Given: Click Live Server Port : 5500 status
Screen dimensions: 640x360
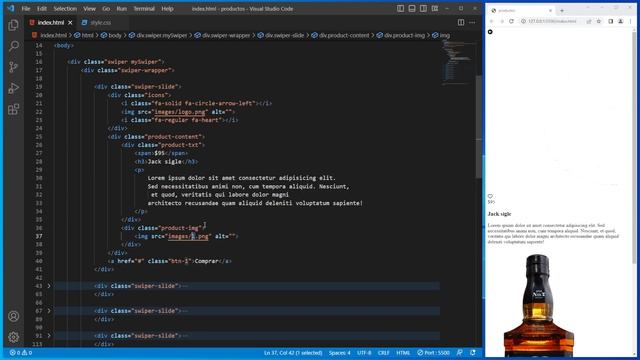Looking at the screenshot, I should click(x=433, y=353).
